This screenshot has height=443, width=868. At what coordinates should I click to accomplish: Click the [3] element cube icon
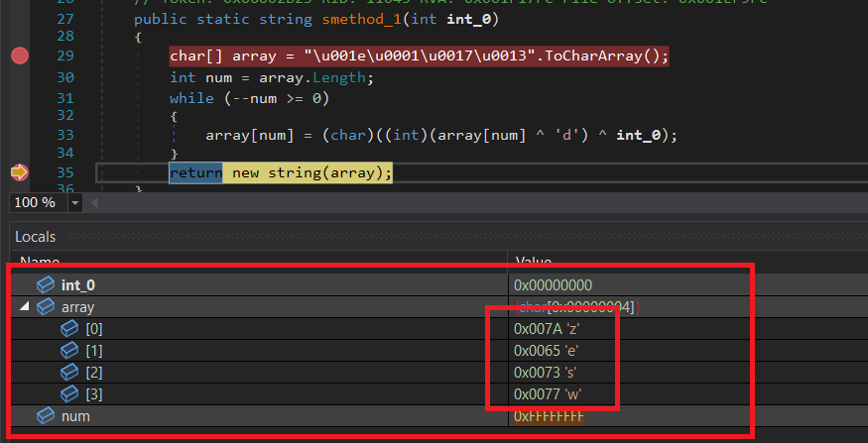[69, 394]
